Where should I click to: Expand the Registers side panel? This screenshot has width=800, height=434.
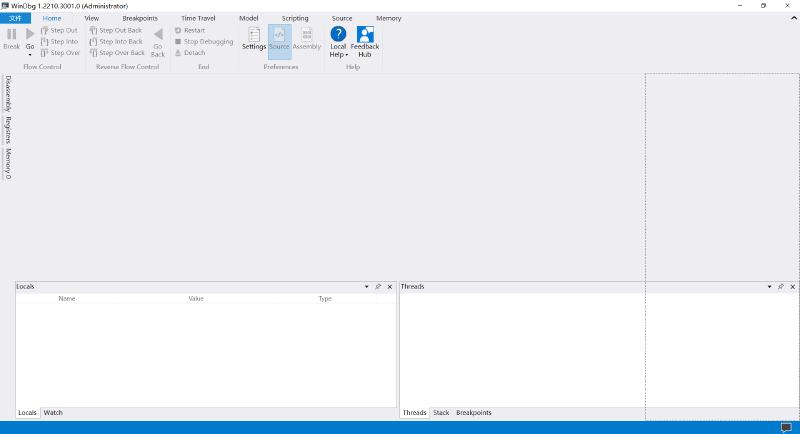click(8, 130)
